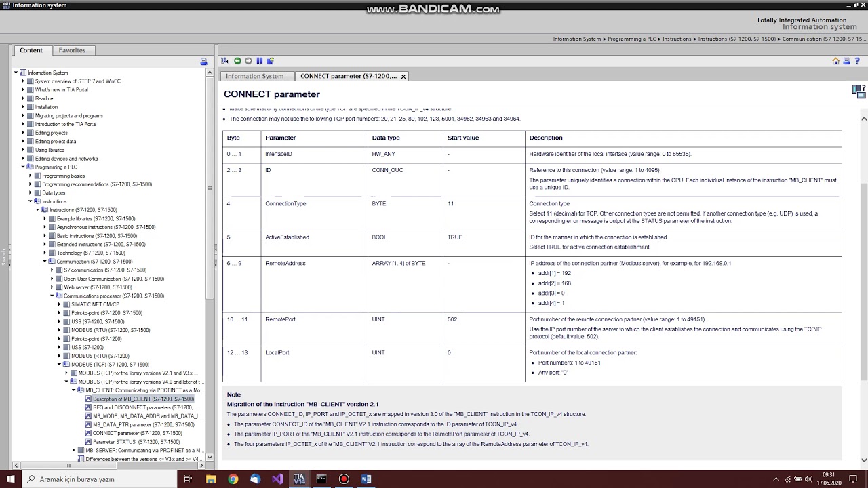
Task: Open the notification action center
Action: (853, 479)
